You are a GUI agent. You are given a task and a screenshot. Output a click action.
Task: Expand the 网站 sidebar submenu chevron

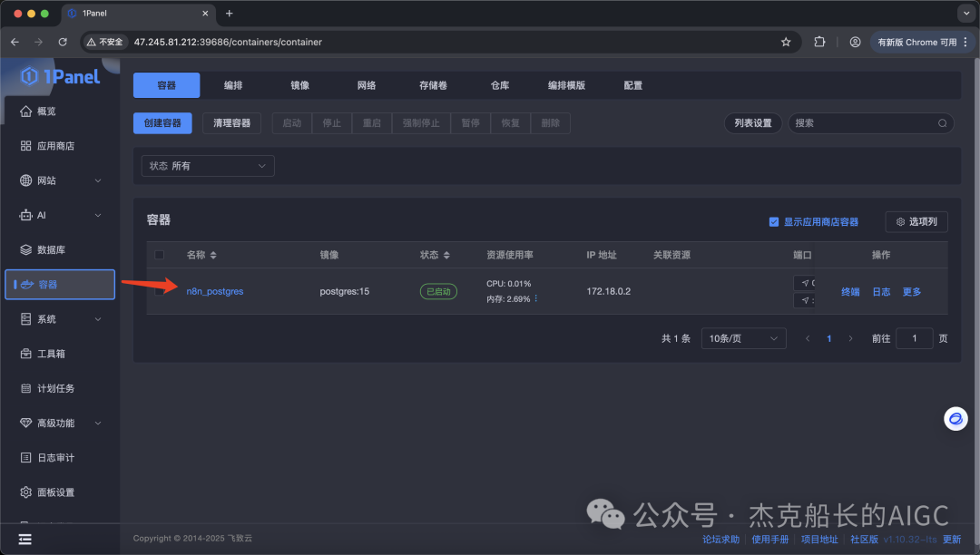[x=98, y=180]
